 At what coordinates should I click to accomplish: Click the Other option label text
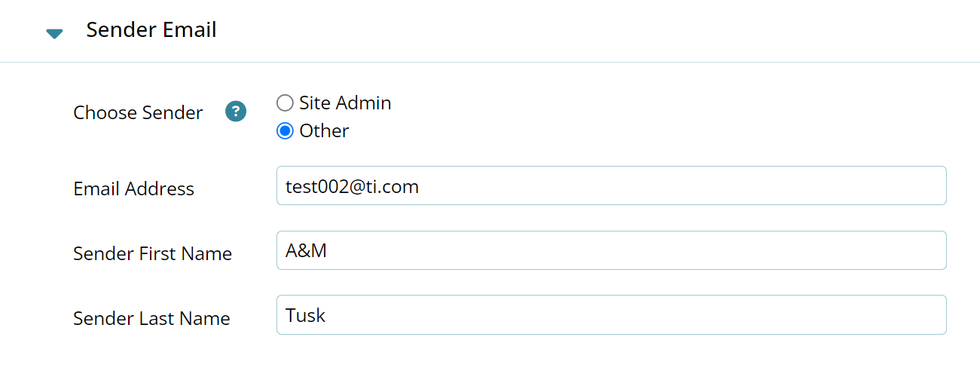(x=324, y=131)
